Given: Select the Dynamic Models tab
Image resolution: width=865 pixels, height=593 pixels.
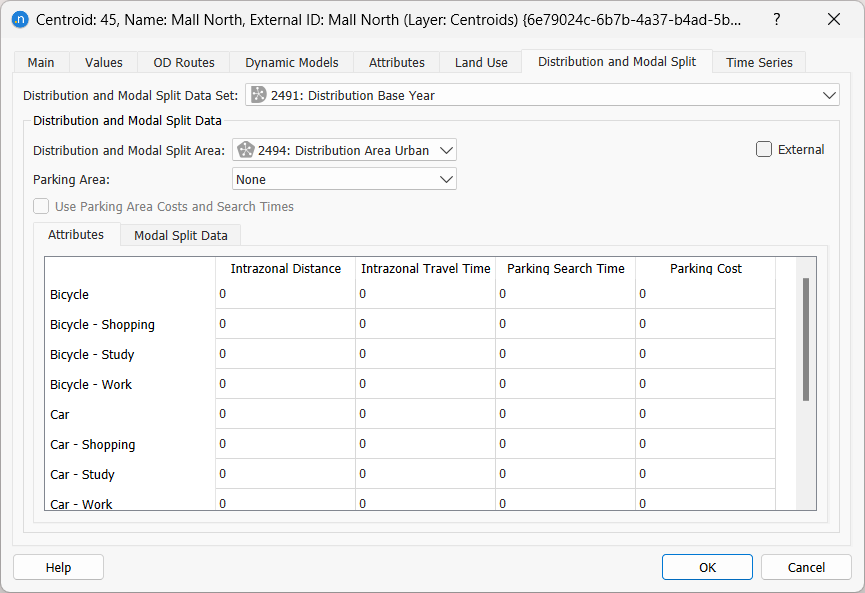Looking at the screenshot, I should pos(291,62).
